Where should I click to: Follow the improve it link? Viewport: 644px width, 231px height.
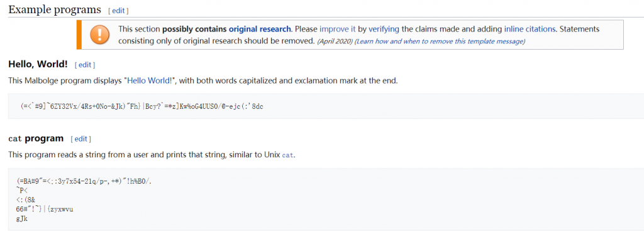pos(338,29)
